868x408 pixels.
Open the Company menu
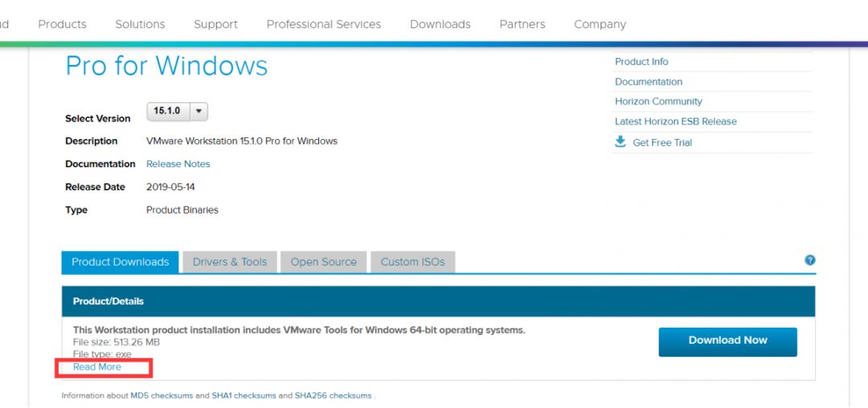click(x=600, y=24)
